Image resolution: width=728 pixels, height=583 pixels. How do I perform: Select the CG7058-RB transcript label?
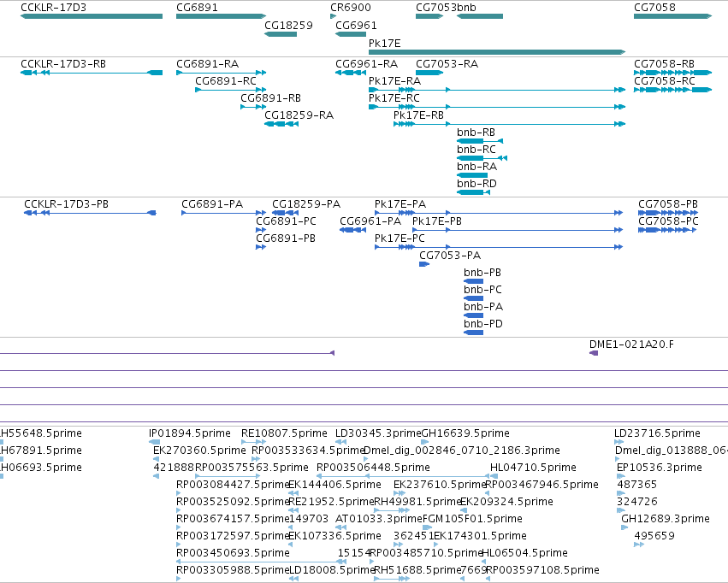coord(665,64)
